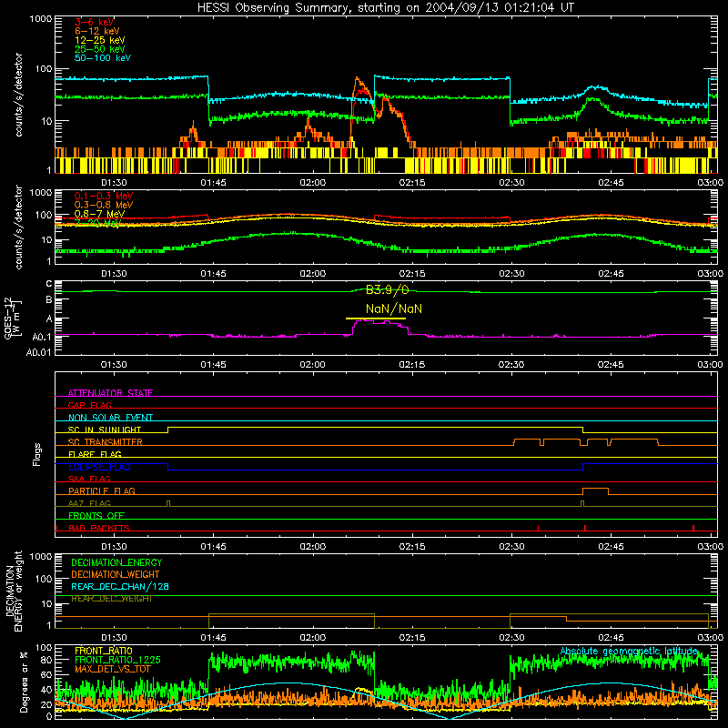Image resolution: width=728 pixels, height=728 pixels.
Task: Click the FRONT_RATIO_1225 legend label
Action: point(117,660)
